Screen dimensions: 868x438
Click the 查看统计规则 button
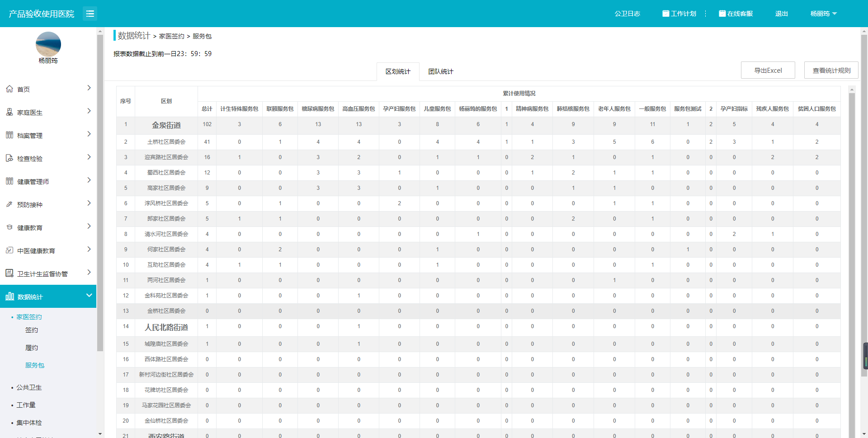831,71
